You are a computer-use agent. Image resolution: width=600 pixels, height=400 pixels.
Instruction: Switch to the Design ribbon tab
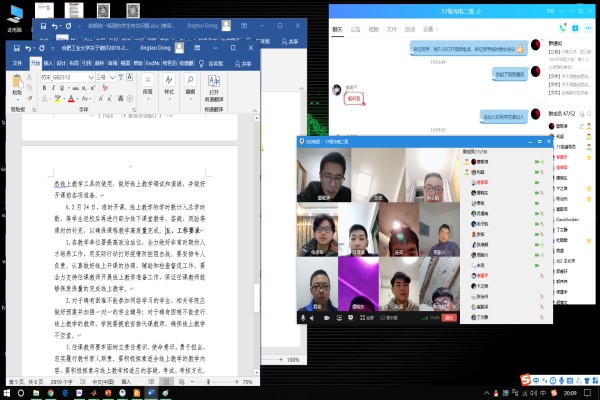pos(61,63)
